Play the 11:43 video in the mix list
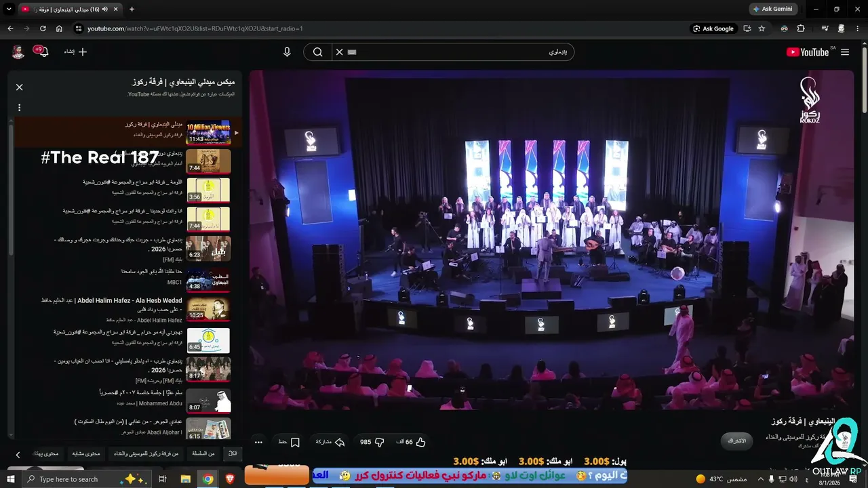The image size is (868, 488). point(208,133)
